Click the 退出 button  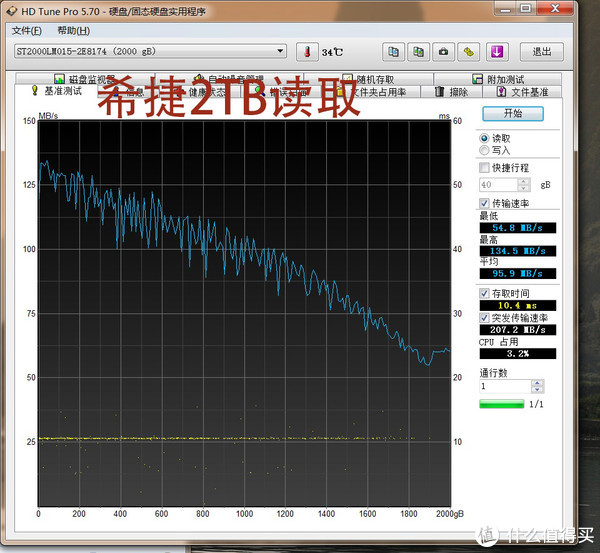click(541, 52)
